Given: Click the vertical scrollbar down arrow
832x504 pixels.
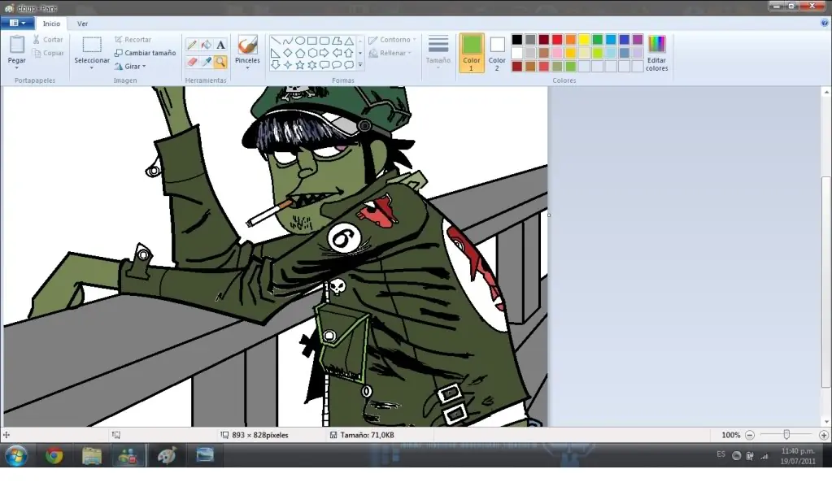Looking at the screenshot, I should click(826, 422).
